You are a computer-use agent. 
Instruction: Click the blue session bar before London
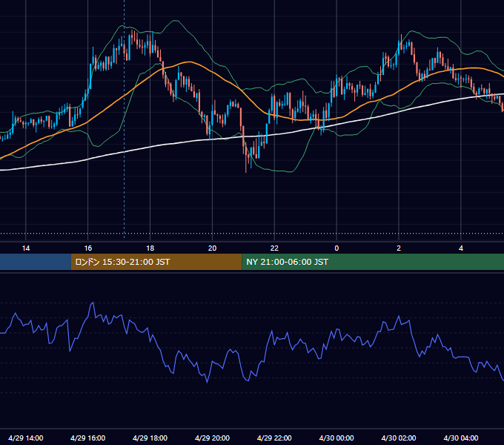click(x=36, y=262)
